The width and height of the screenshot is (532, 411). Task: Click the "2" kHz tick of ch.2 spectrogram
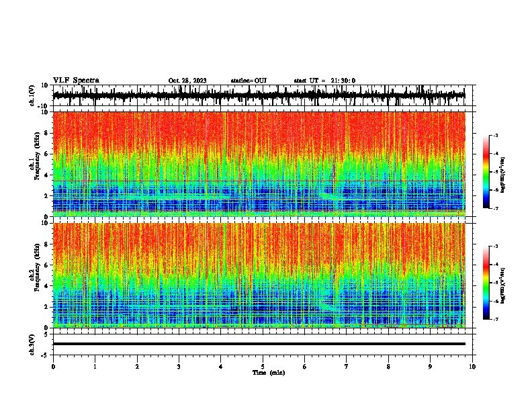pyautogui.click(x=47, y=307)
